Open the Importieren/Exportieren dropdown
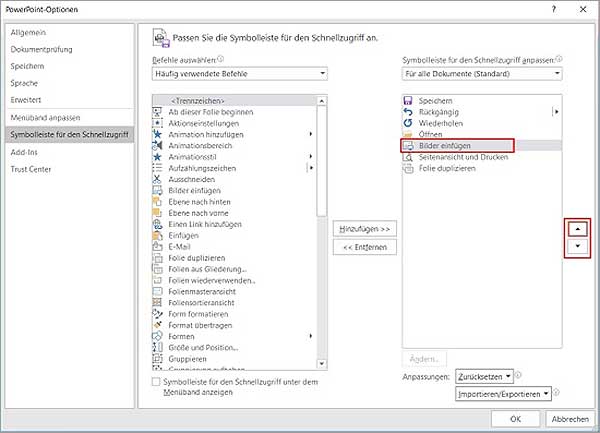The image size is (600, 433). (503, 394)
